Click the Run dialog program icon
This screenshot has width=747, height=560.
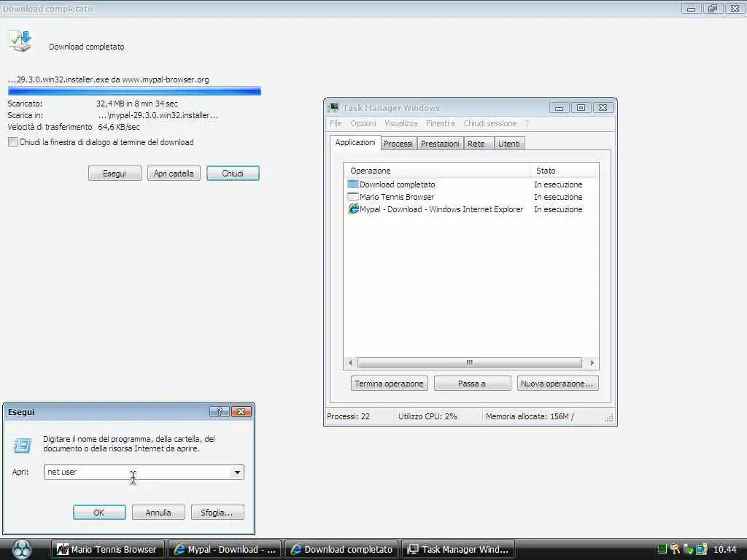coord(22,446)
